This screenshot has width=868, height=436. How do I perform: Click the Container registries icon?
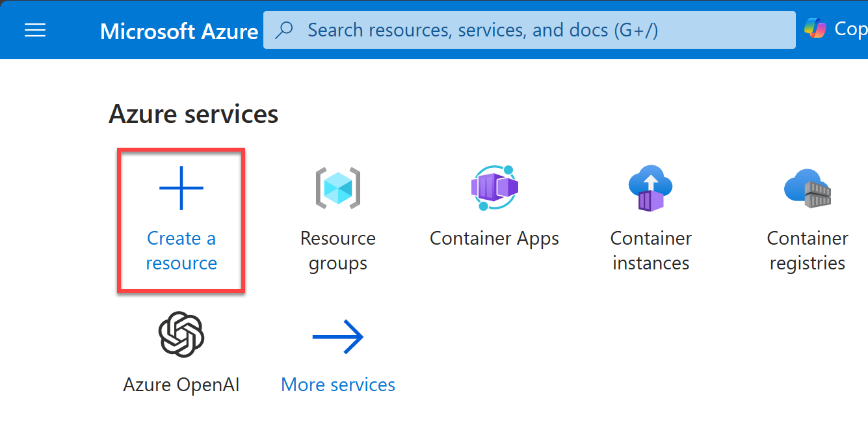[x=807, y=188]
